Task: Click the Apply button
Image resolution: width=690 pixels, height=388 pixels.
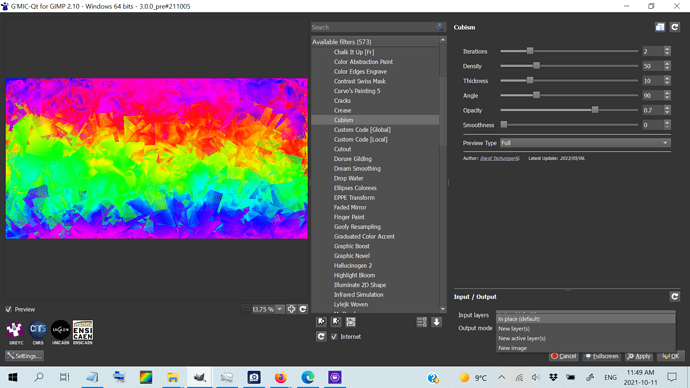Action: (x=639, y=356)
